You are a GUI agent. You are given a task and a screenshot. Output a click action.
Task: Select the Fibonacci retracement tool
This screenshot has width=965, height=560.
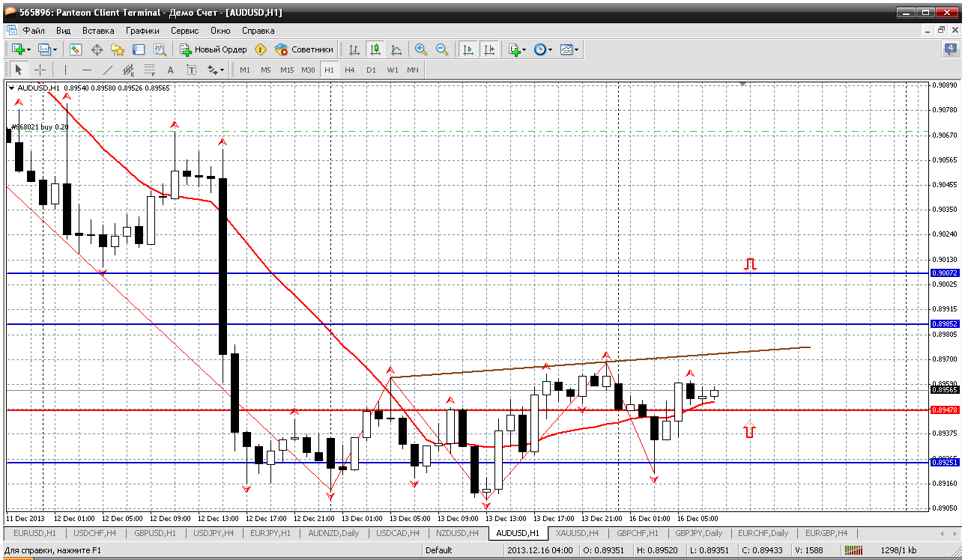tap(149, 70)
